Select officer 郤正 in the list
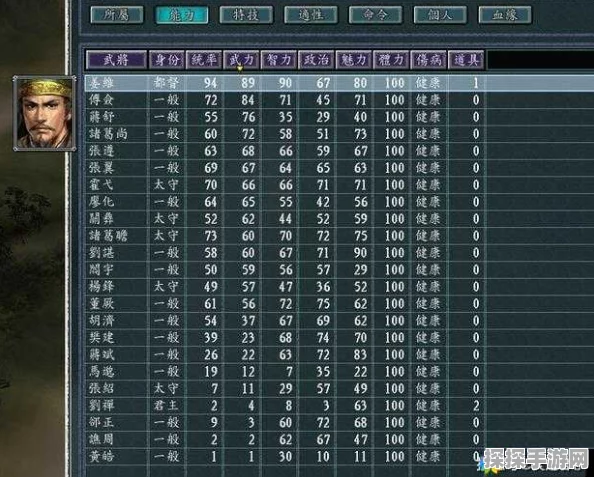 (102, 422)
